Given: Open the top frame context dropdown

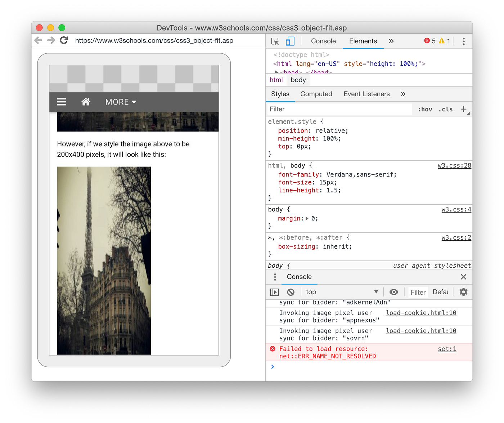Looking at the screenshot, I should [x=342, y=292].
